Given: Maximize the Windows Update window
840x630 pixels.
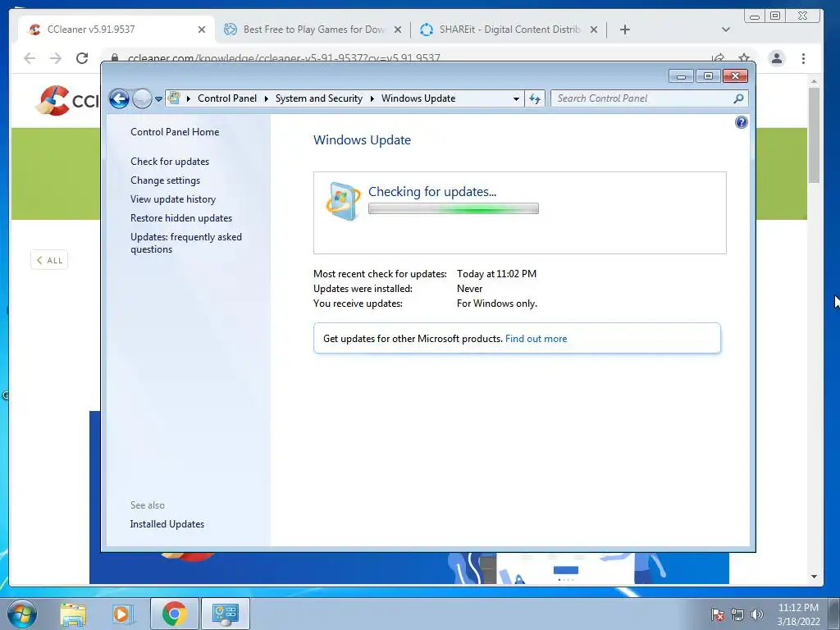Looking at the screenshot, I should [708, 76].
